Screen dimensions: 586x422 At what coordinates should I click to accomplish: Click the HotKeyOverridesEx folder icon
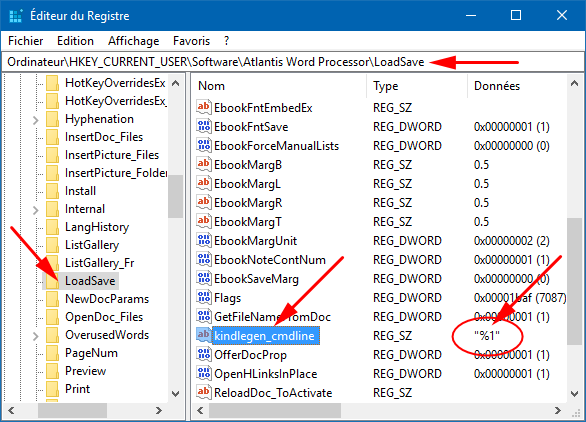coord(52,83)
